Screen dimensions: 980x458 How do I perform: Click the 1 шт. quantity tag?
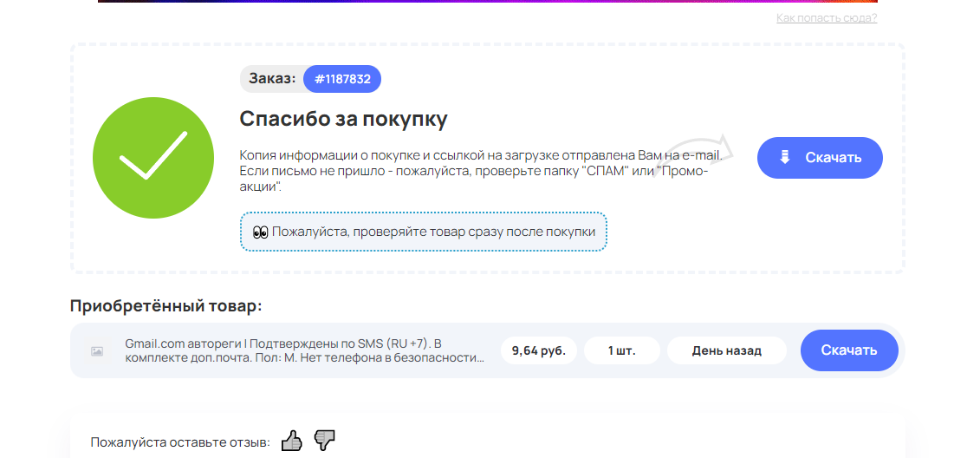pyautogui.click(x=622, y=350)
